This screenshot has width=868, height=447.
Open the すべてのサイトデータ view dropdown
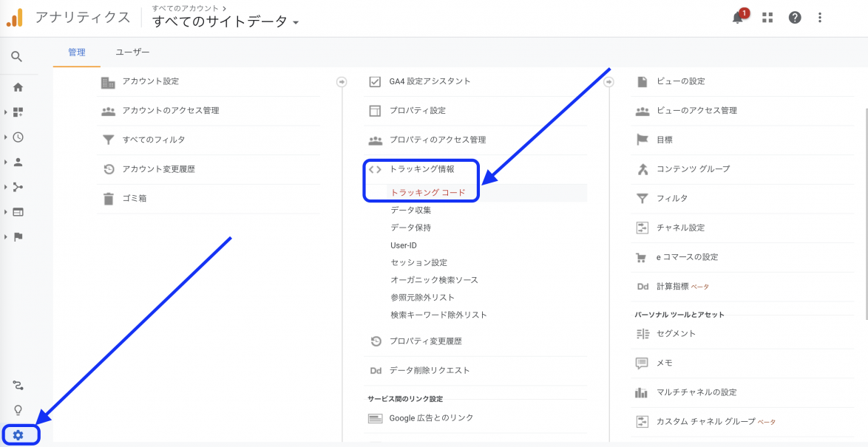(x=226, y=21)
